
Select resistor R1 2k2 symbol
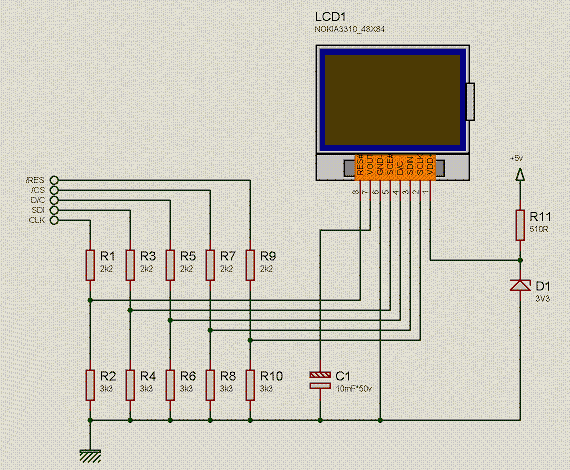(x=90, y=265)
